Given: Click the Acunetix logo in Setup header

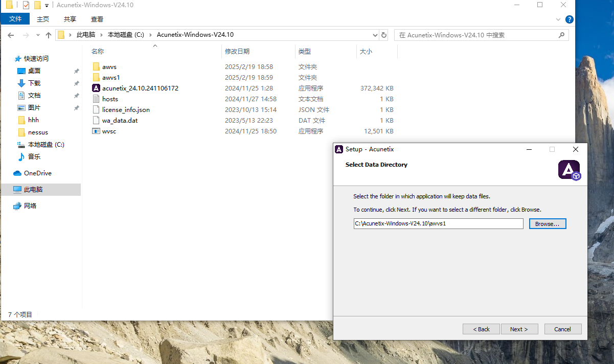Looking at the screenshot, I should 569,170.
